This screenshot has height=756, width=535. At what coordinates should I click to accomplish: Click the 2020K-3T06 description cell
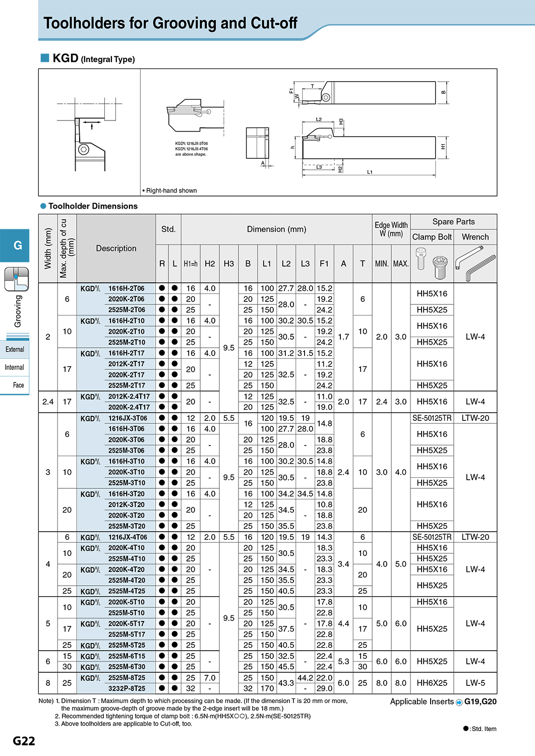[127, 440]
